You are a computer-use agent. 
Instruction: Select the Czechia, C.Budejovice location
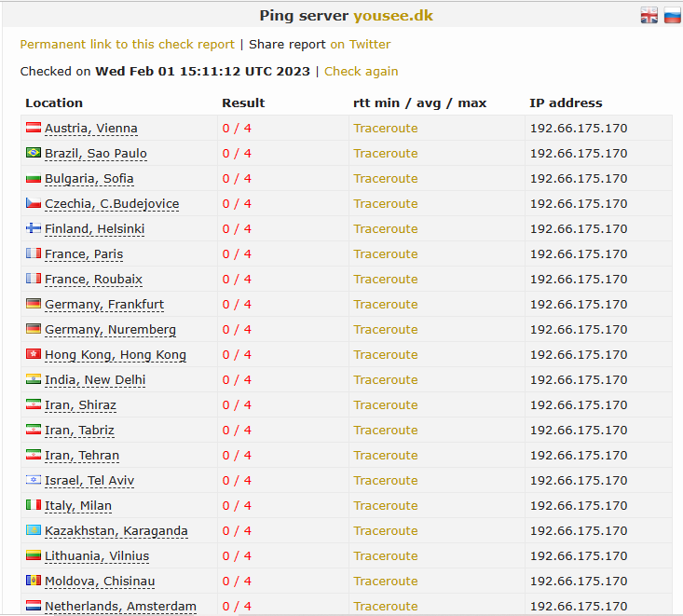coord(112,204)
